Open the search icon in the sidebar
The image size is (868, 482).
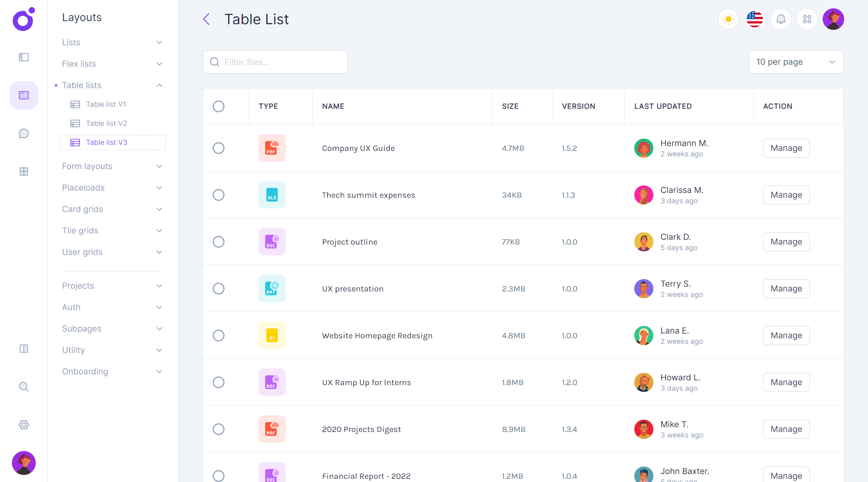[23, 387]
